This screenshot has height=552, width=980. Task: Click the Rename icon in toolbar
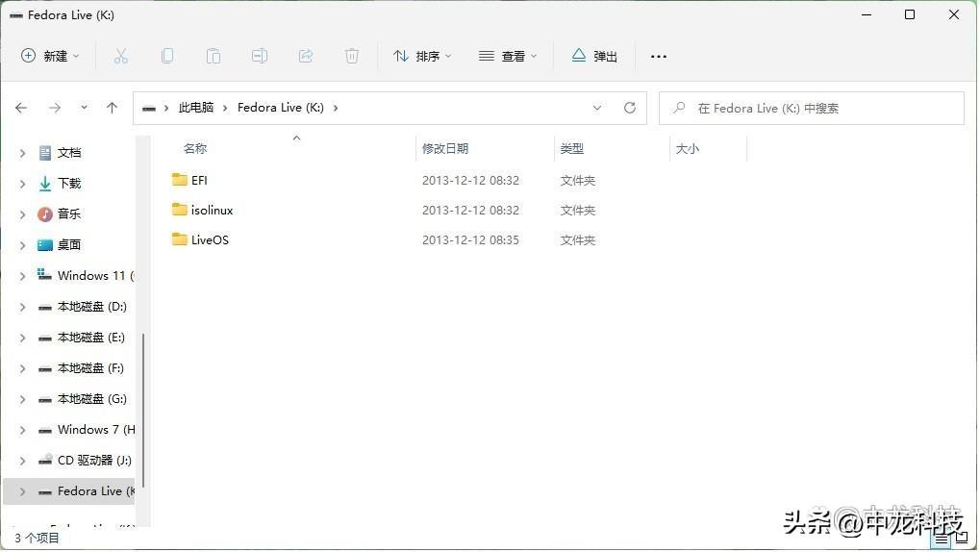(x=260, y=57)
